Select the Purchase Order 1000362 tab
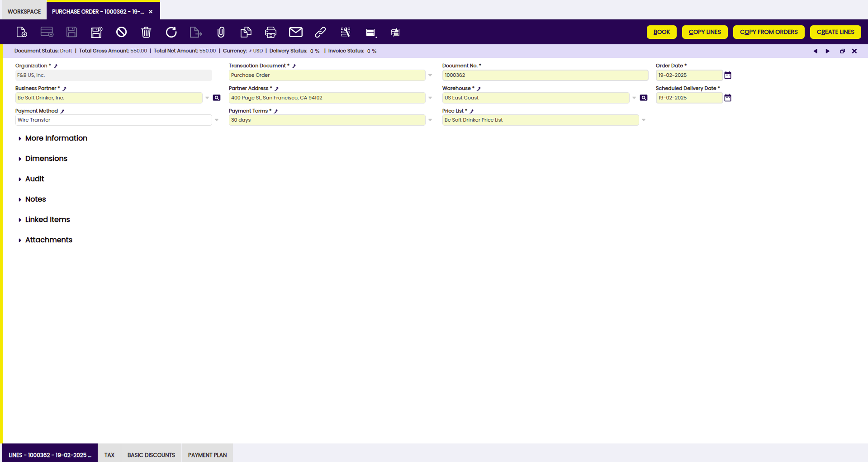This screenshot has width=868, height=462. [x=98, y=12]
